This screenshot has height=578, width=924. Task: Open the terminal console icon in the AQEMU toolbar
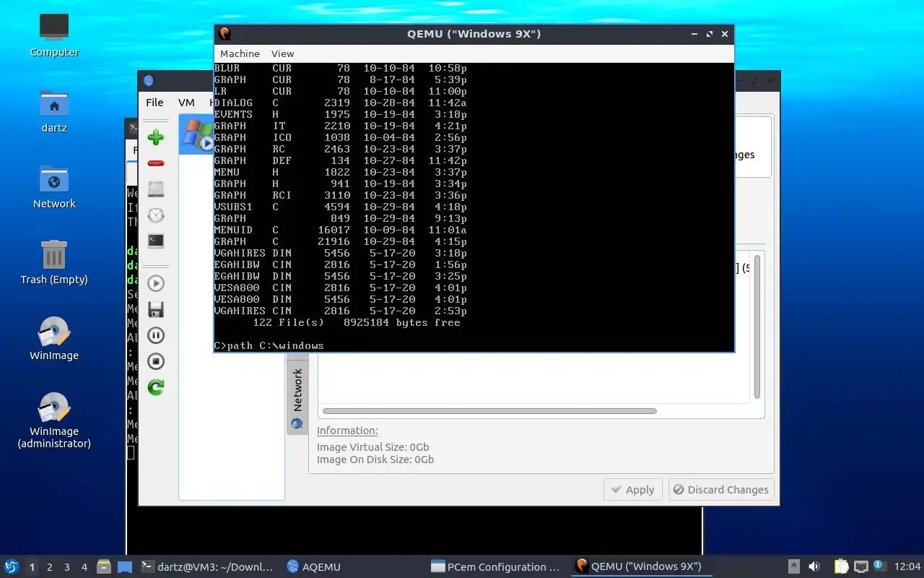click(x=155, y=241)
